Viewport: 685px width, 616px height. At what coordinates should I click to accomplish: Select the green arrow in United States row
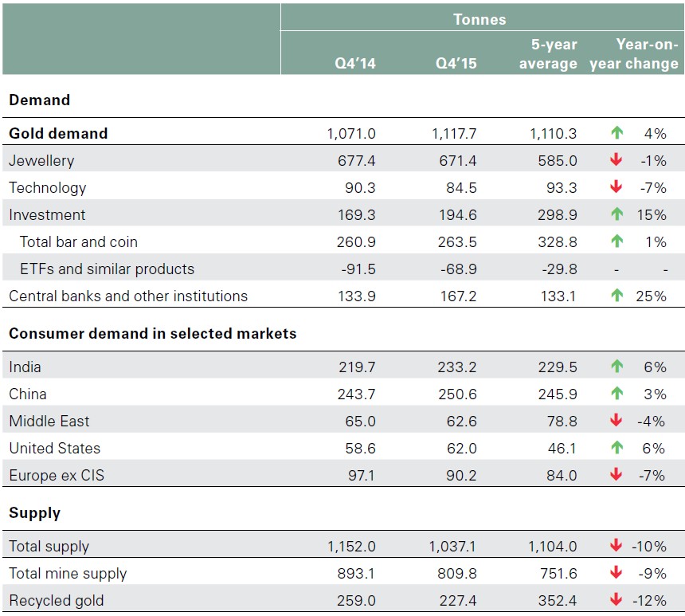616,448
